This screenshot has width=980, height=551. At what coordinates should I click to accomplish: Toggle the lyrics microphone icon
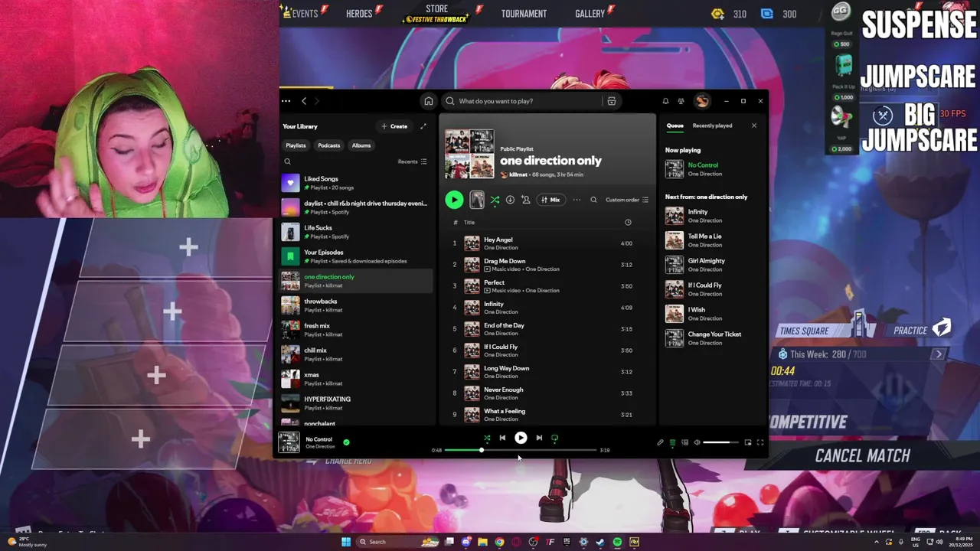660,442
